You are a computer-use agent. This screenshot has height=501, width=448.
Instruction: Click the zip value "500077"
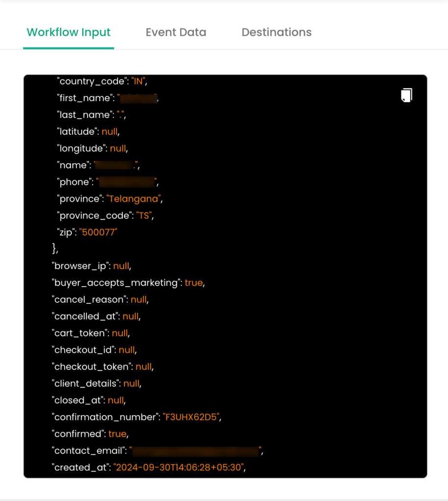coord(98,232)
